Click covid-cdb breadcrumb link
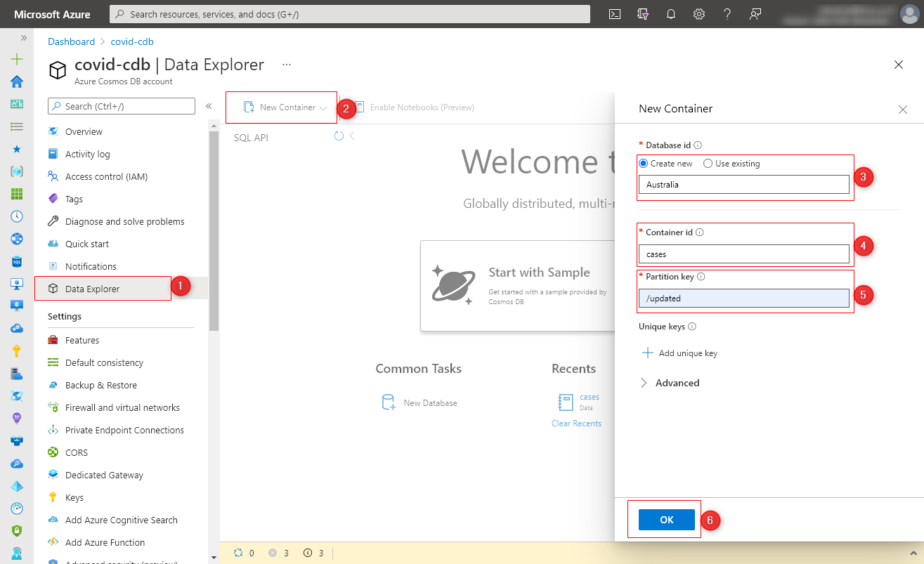Viewport: 924px width, 564px height. click(132, 41)
